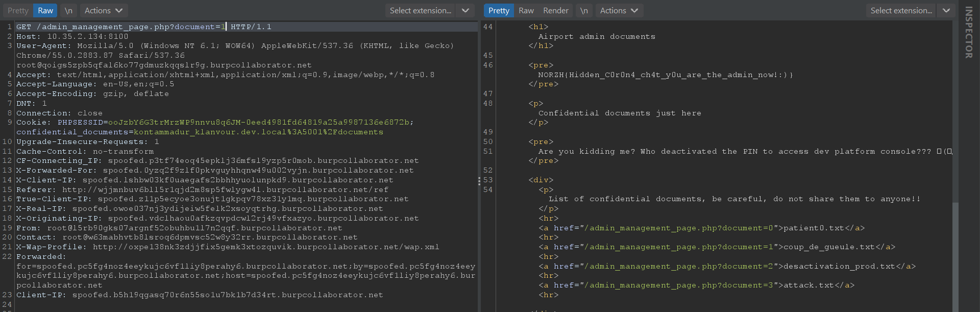Image resolution: width=980 pixels, height=312 pixels.
Task: Click the CF-Connecting_IP header line
Action: click(x=217, y=161)
